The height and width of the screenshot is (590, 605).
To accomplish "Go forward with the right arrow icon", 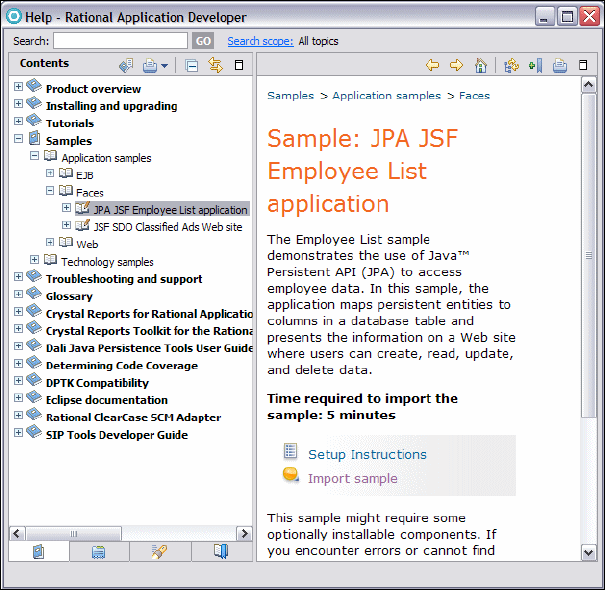I will click(x=456, y=65).
